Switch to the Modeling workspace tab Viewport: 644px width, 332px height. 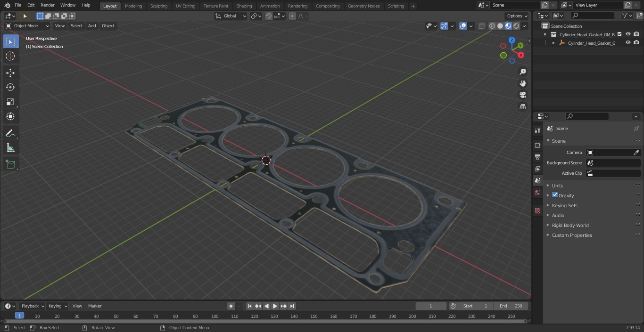click(133, 6)
